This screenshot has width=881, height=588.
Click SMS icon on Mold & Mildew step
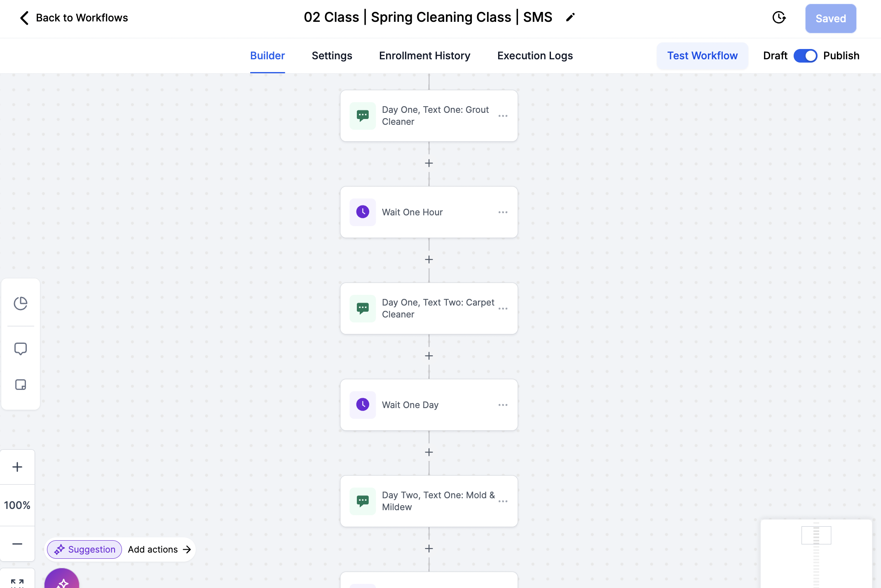[363, 501]
